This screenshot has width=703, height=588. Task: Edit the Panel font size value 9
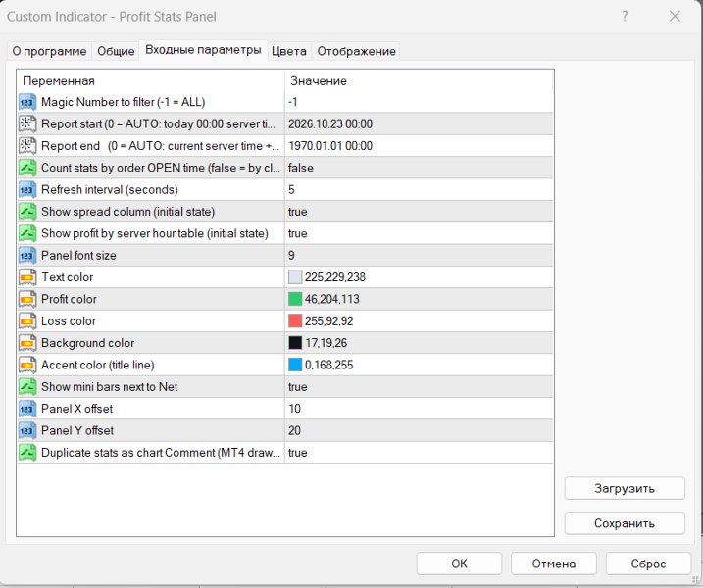tap(291, 256)
